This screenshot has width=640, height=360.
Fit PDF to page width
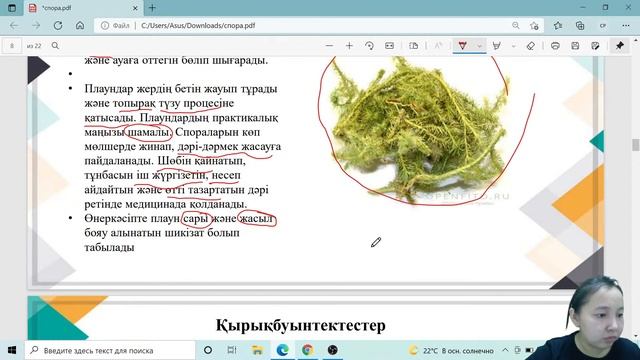pyautogui.click(x=389, y=46)
